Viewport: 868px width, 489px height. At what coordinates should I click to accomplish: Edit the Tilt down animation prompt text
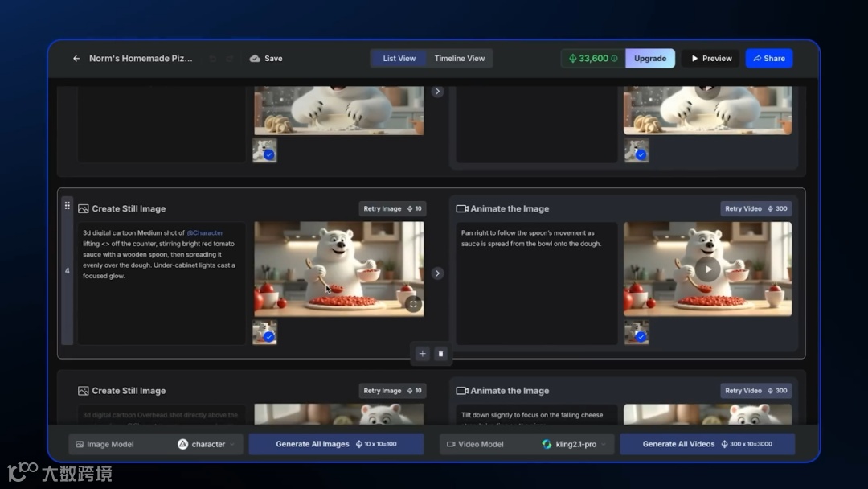tap(536, 415)
